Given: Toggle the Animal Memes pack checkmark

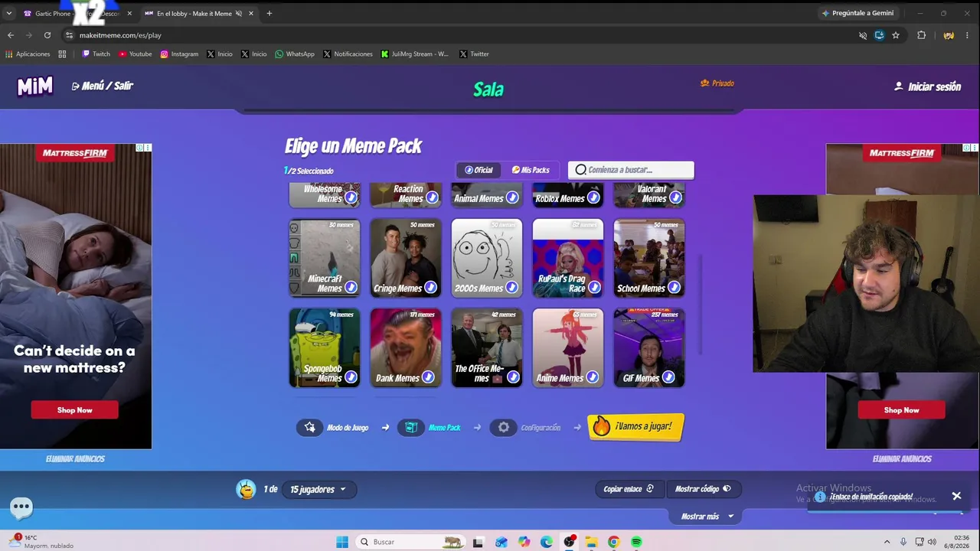Looking at the screenshot, I should [x=512, y=197].
